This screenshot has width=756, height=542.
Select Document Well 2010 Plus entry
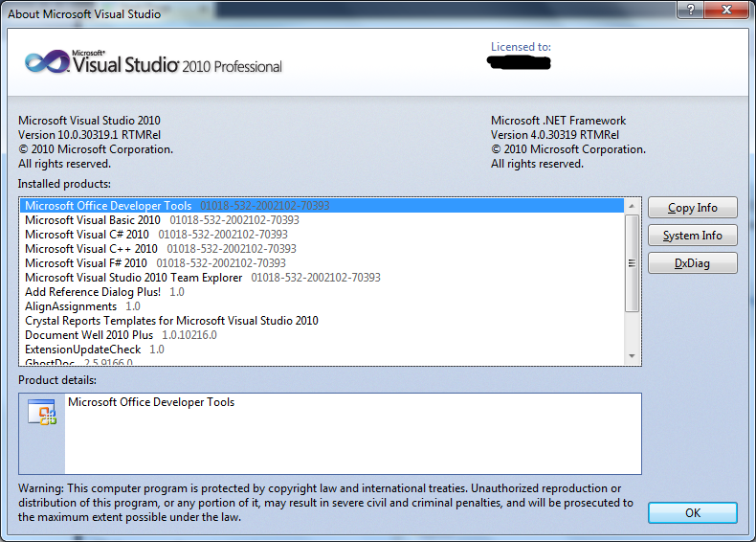coord(322,335)
